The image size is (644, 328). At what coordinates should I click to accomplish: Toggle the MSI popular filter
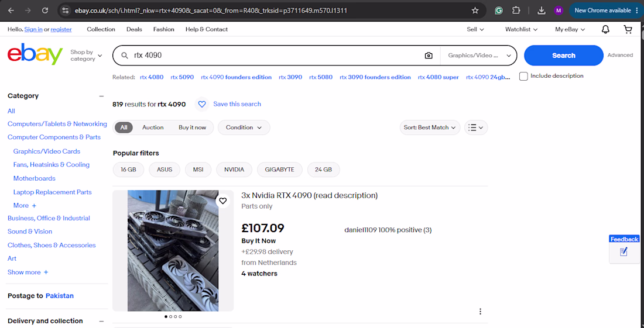(x=198, y=170)
